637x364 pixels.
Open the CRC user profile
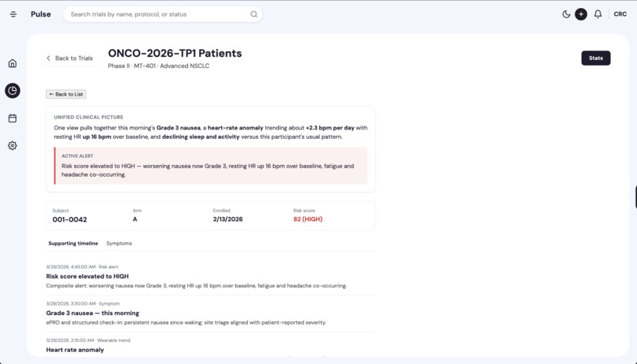point(620,14)
